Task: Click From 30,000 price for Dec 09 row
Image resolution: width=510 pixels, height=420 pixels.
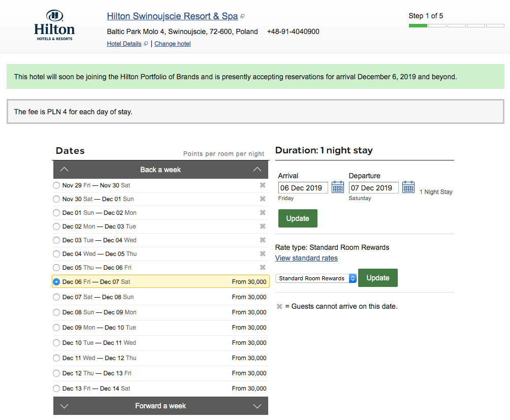Action: point(249,328)
